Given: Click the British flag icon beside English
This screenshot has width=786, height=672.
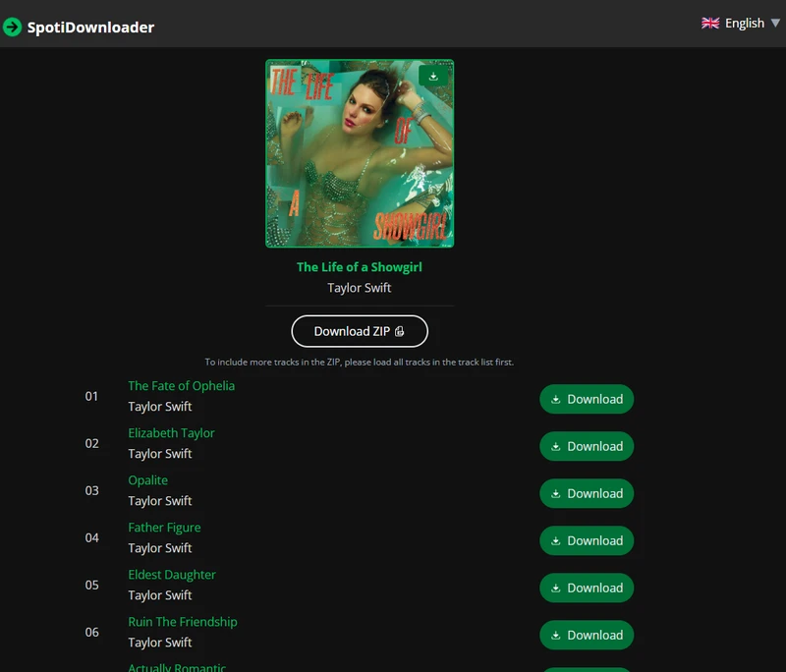Looking at the screenshot, I should (x=710, y=23).
